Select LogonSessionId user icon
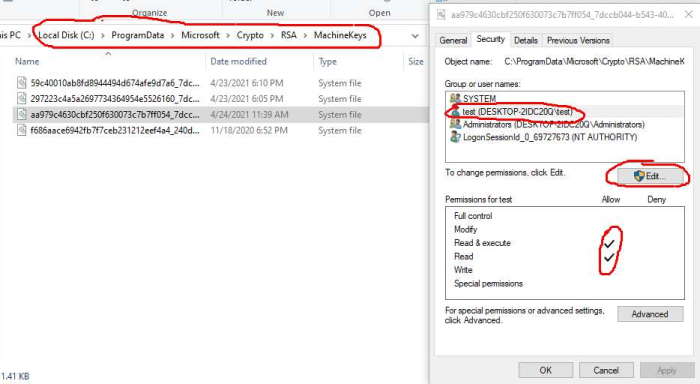This screenshot has height=384, width=700. (x=455, y=137)
